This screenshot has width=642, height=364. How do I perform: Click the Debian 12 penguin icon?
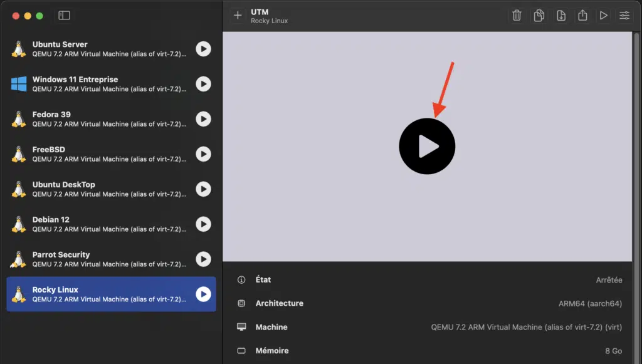18,224
